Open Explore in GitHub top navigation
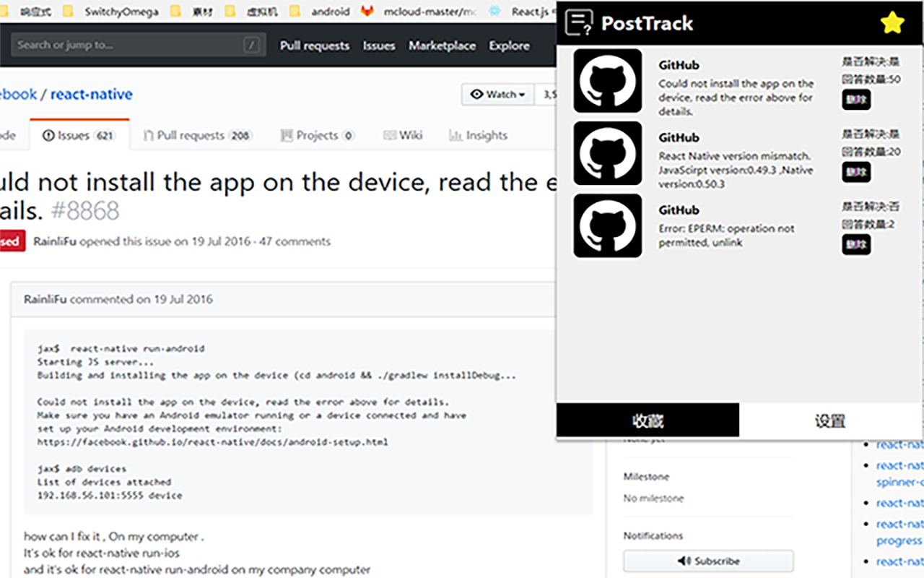The width and height of the screenshot is (924, 578). [x=509, y=46]
